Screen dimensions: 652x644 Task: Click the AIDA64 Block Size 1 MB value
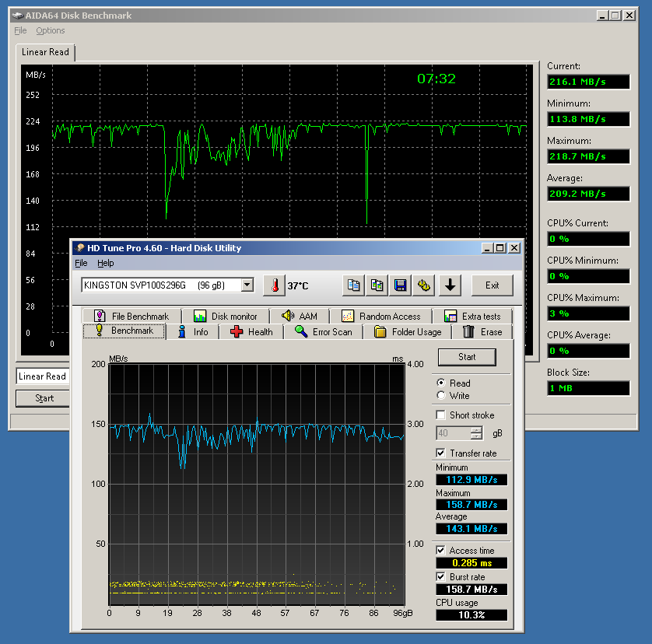coord(588,388)
